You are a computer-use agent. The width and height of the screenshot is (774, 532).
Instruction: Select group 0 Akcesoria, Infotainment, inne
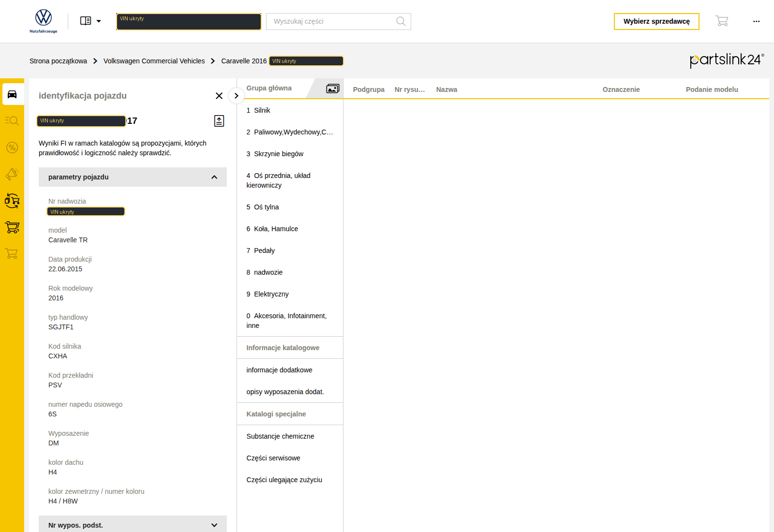290,321
